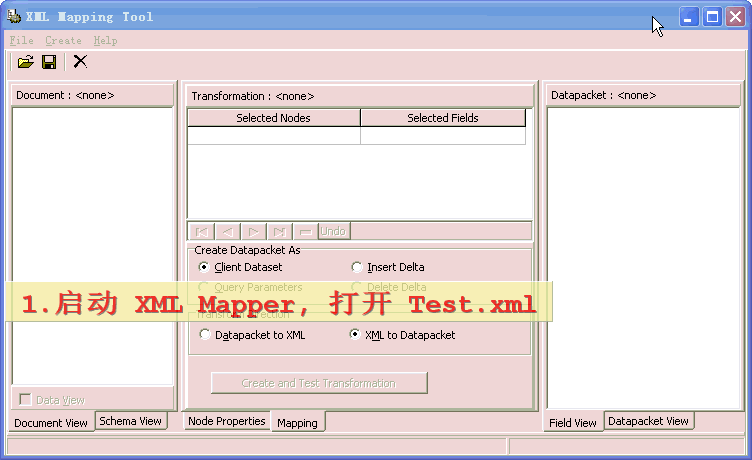Screen dimensions: 752x460
Task: Switch to the Schema View tab
Action: 130,421
